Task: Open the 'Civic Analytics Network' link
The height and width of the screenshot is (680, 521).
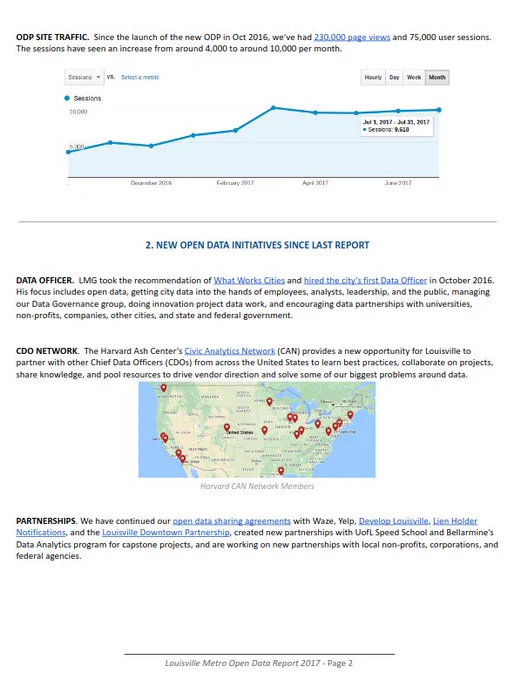Action: pos(229,351)
